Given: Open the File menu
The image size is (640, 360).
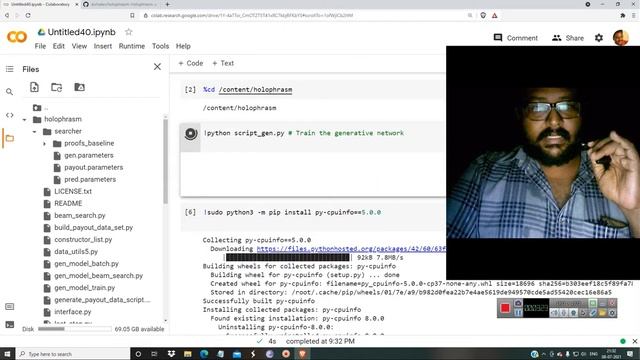Looking at the screenshot, I should [x=40, y=46].
